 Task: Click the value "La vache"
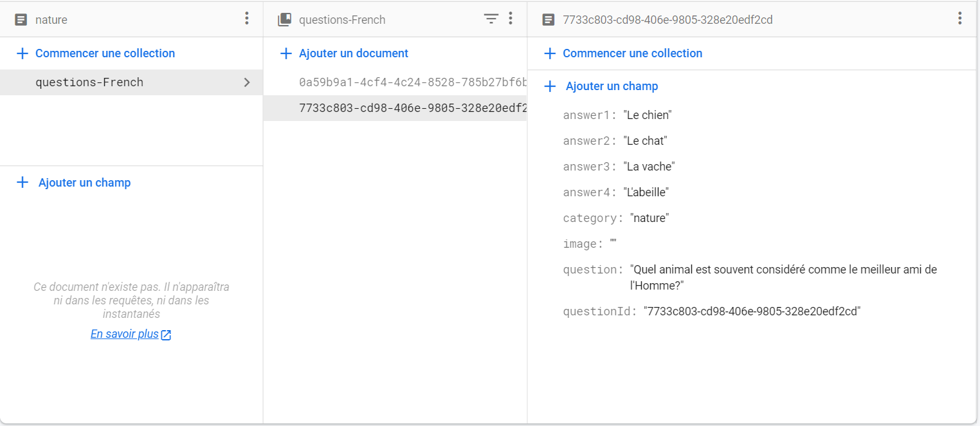(649, 167)
